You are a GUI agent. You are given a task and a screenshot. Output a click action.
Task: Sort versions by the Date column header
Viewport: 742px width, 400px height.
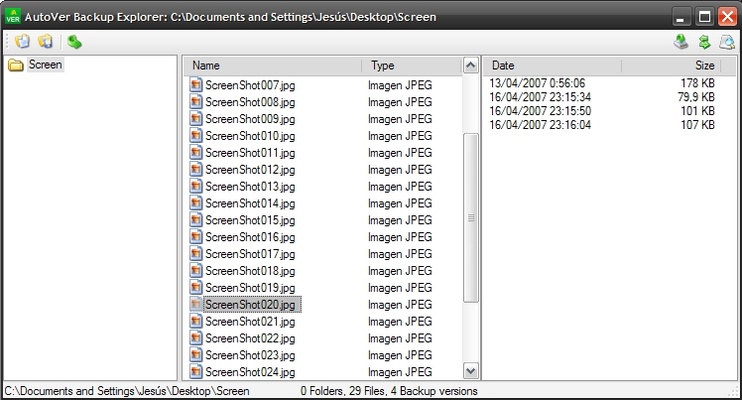click(552, 65)
